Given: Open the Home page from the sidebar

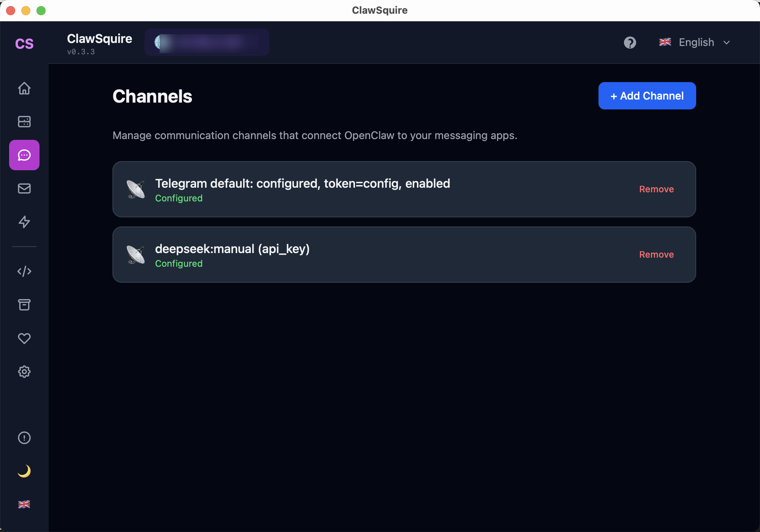Looking at the screenshot, I should [x=24, y=88].
